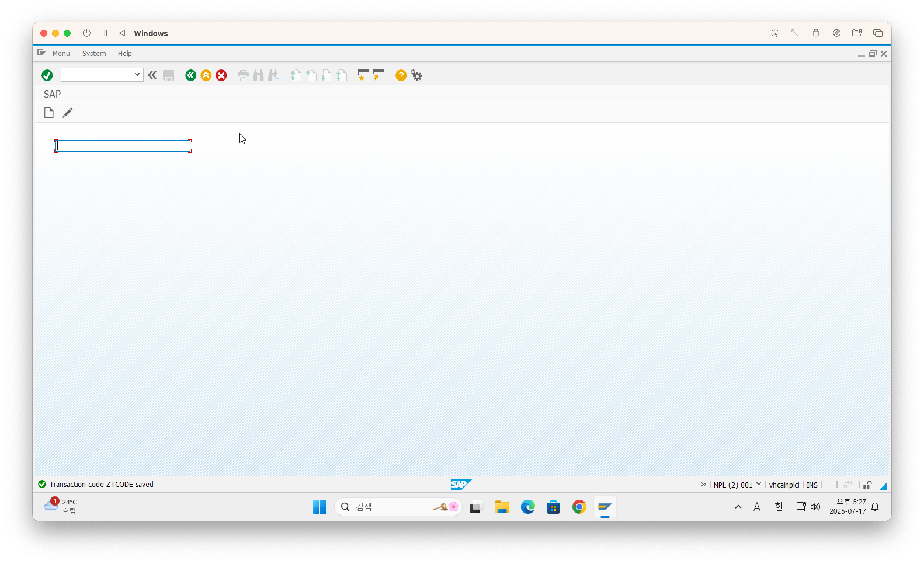924x564 pixels.
Task: Open the Menu menu
Action: click(x=61, y=54)
